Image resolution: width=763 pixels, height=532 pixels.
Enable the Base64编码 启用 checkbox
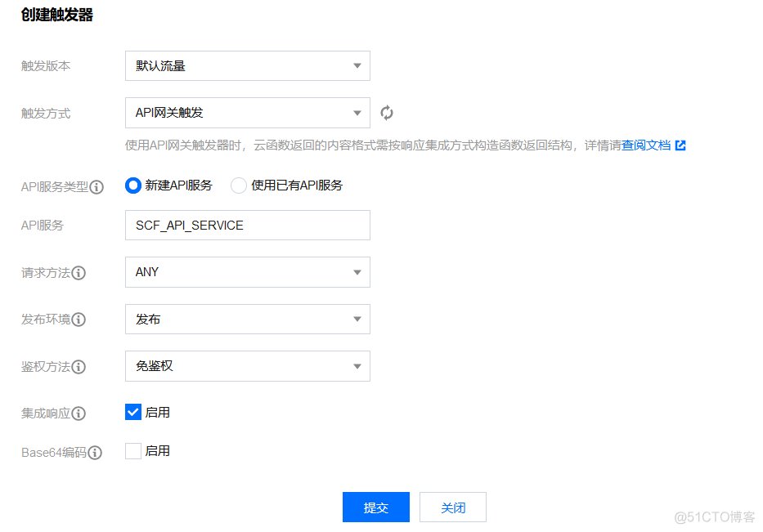pyautogui.click(x=132, y=451)
